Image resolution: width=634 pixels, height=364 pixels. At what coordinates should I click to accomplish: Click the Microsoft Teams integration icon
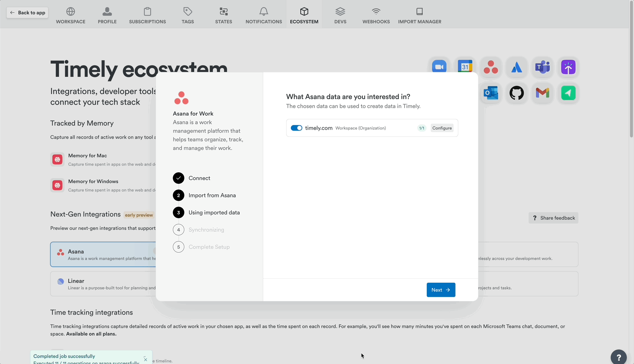coord(543,67)
